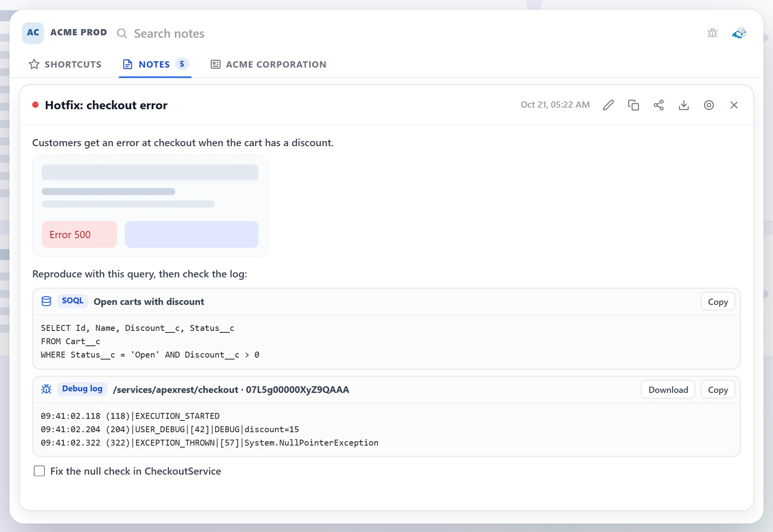Close the Hotfix note
The image size is (773, 532).
click(734, 105)
